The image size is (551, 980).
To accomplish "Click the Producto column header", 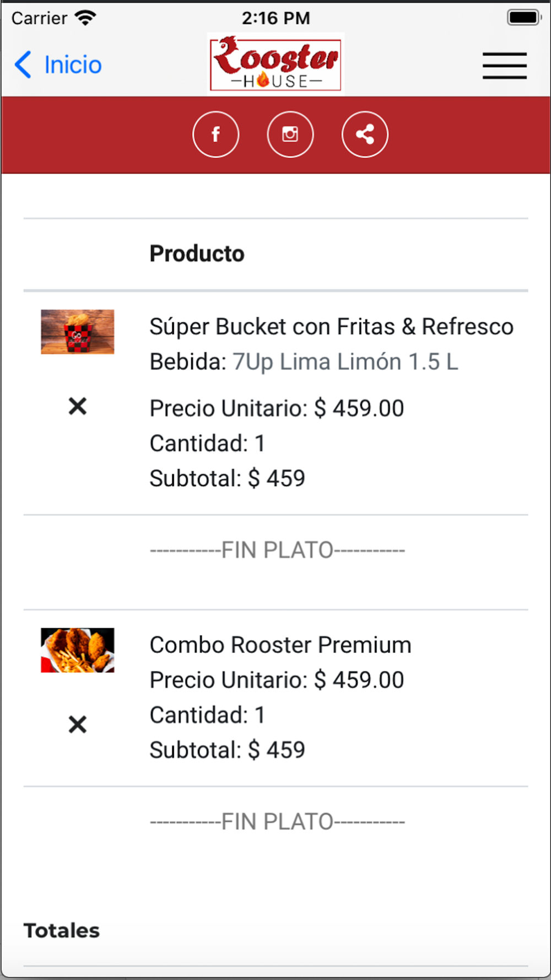I will click(x=197, y=254).
